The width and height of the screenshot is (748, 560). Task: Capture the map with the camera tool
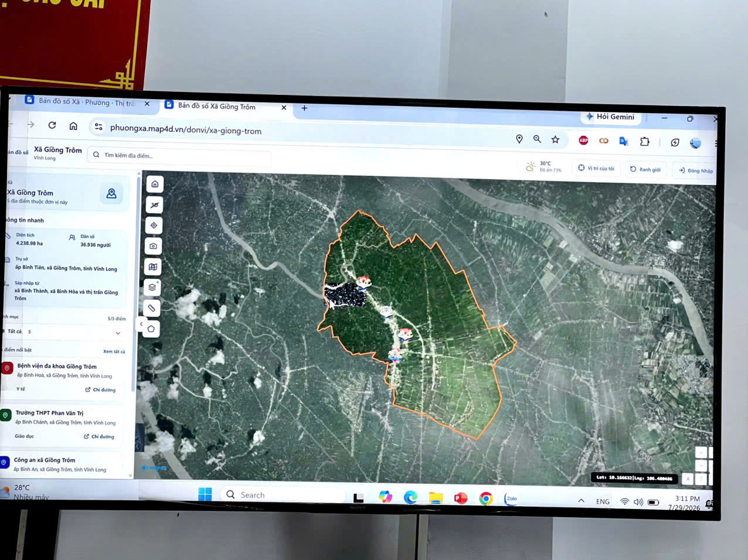click(x=153, y=246)
